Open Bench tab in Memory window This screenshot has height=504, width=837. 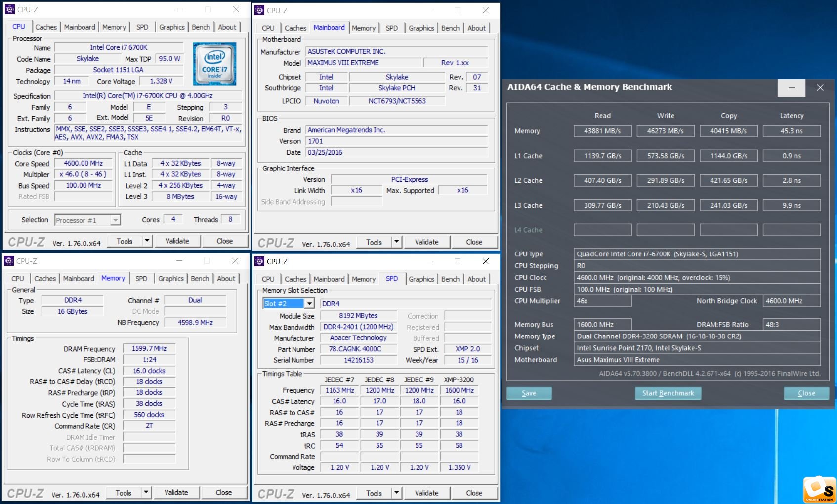pyautogui.click(x=200, y=279)
